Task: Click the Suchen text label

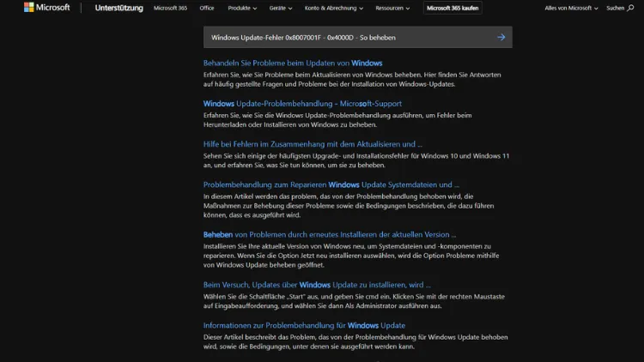Action: tap(616, 8)
